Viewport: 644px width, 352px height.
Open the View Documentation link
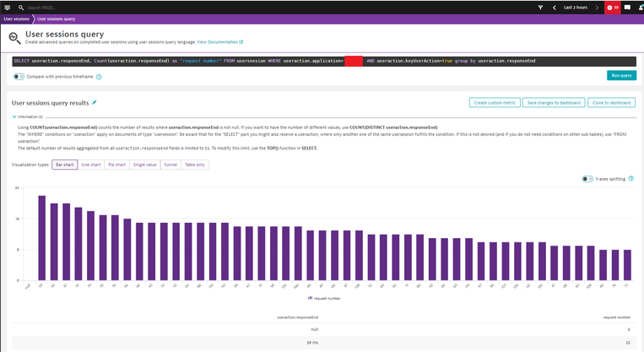(x=219, y=41)
